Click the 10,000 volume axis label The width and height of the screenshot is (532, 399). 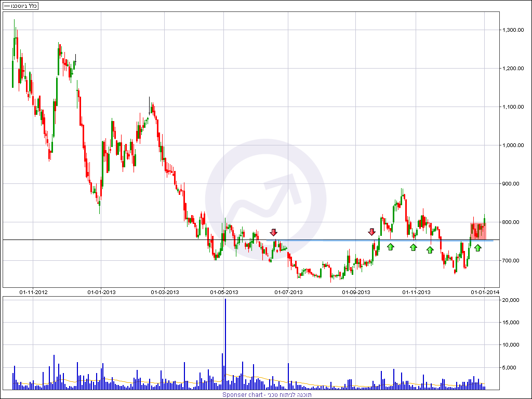click(511, 345)
